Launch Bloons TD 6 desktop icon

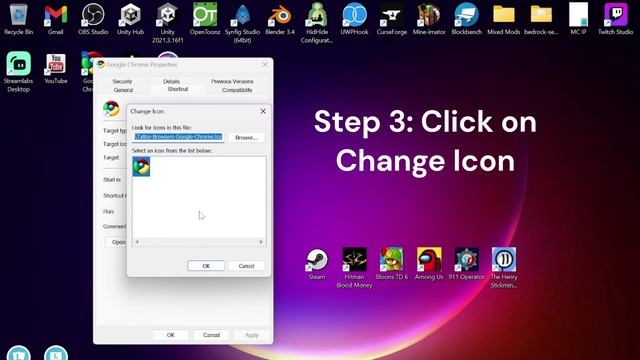click(x=391, y=264)
